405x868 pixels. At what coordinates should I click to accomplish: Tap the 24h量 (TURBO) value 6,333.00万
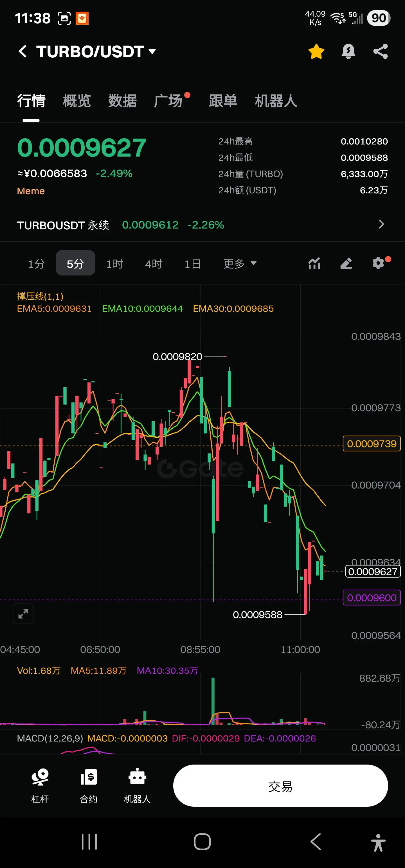pyautogui.click(x=364, y=174)
